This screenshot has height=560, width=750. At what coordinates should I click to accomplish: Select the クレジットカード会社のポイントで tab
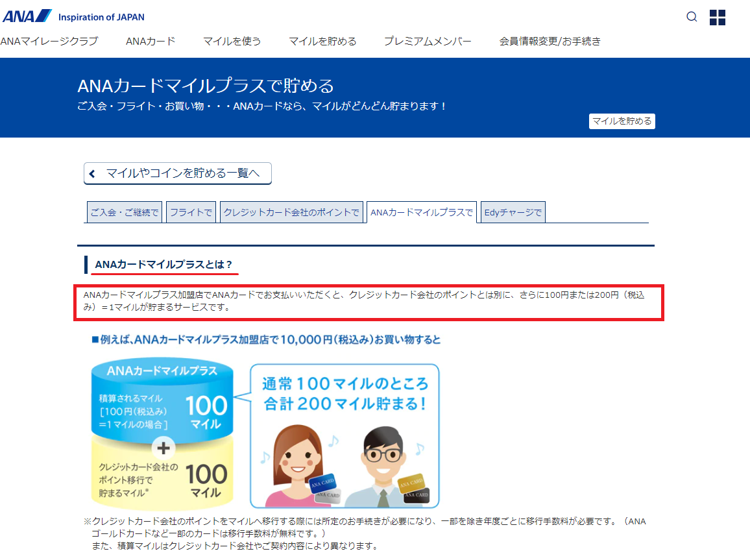[x=291, y=212]
